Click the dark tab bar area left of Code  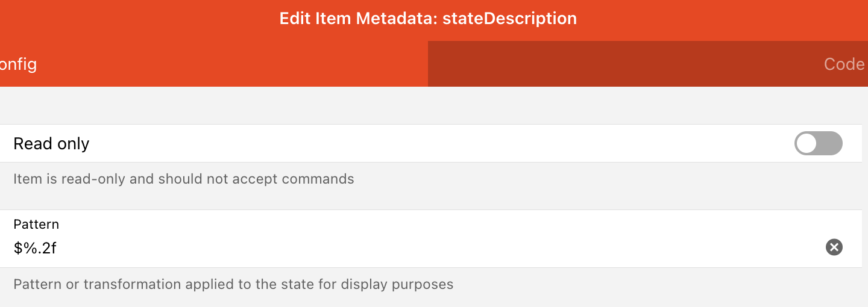coord(603,64)
